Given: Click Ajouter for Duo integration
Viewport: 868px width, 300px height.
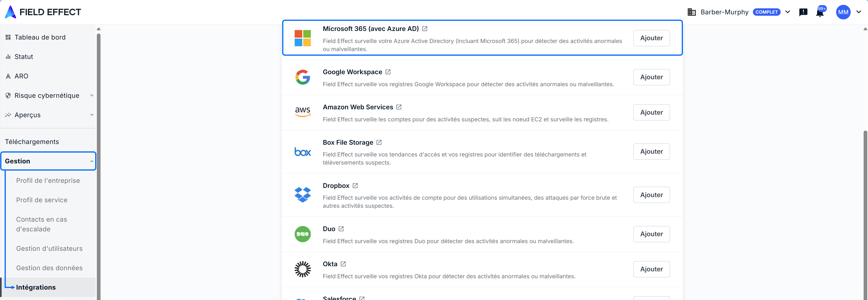Looking at the screenshot, I should [x=651, y=234].
